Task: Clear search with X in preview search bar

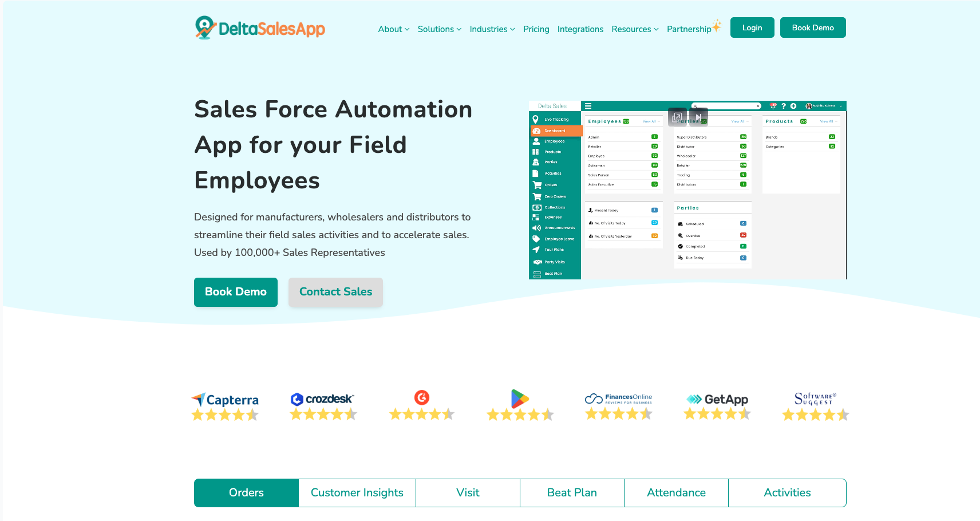Action: pyautogui.click(x=758, y=106)
